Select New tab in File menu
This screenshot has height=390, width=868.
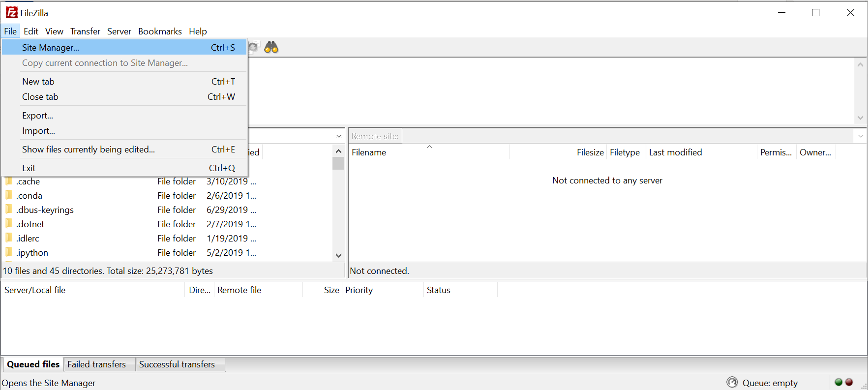click(124, 81)
